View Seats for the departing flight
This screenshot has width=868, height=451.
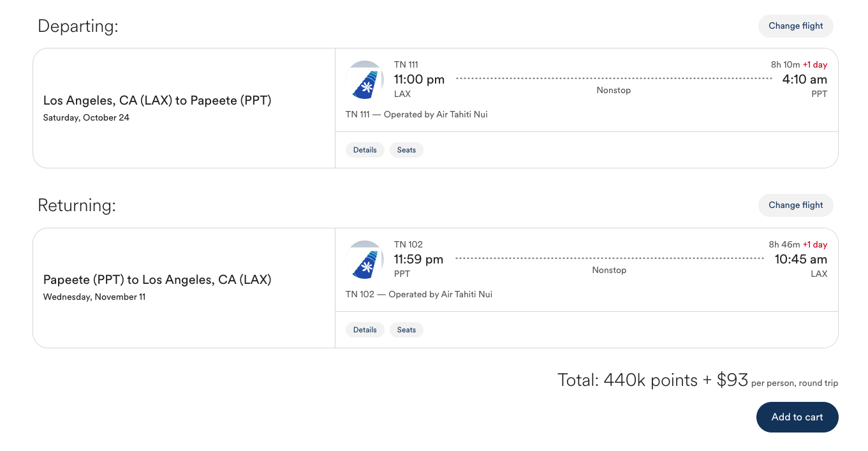(x=406, y=149)
